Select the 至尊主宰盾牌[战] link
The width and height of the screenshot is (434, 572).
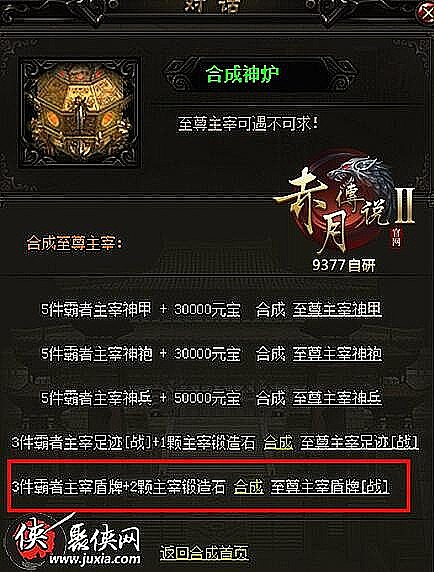(x=330, y=487)
